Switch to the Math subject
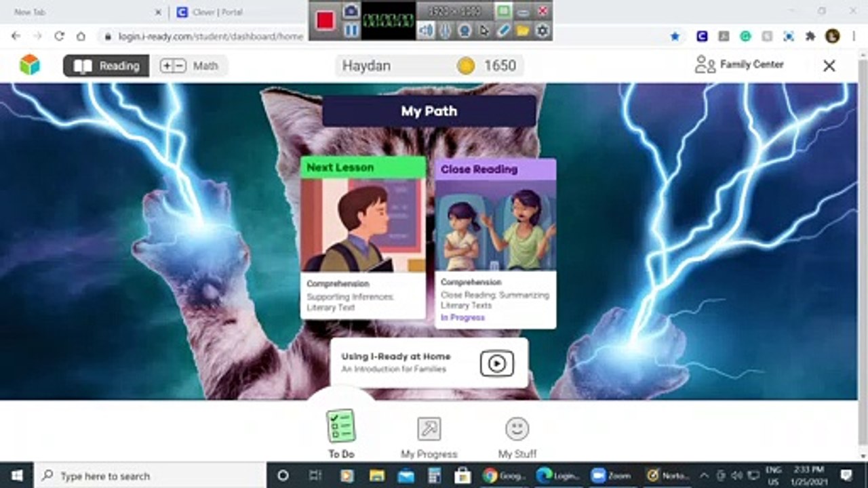 click(189, 66)
